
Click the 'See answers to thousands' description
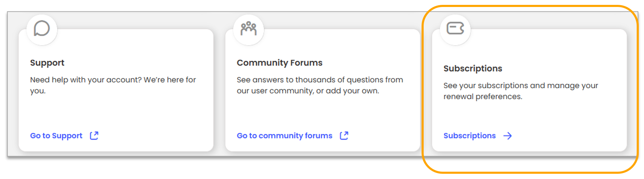point(320,80)
